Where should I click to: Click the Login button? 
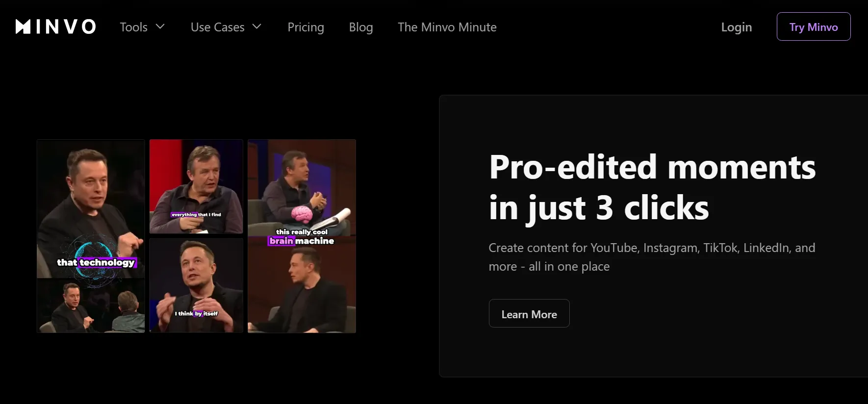736,27
